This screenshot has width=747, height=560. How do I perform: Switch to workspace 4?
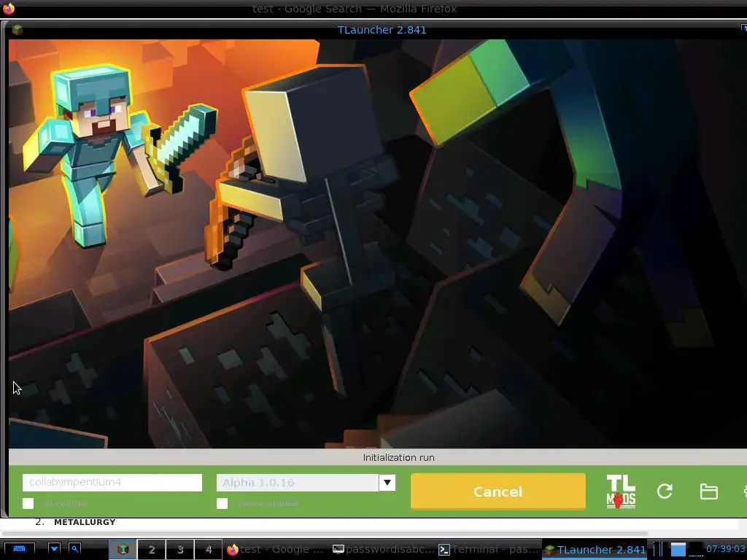pos(208,550)
